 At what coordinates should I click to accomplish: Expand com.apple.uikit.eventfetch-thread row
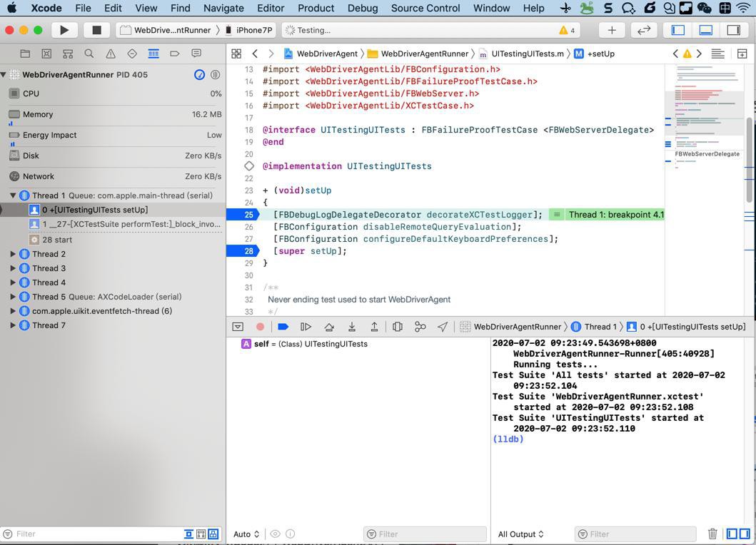pyautogui.click(x=13, y=311)
